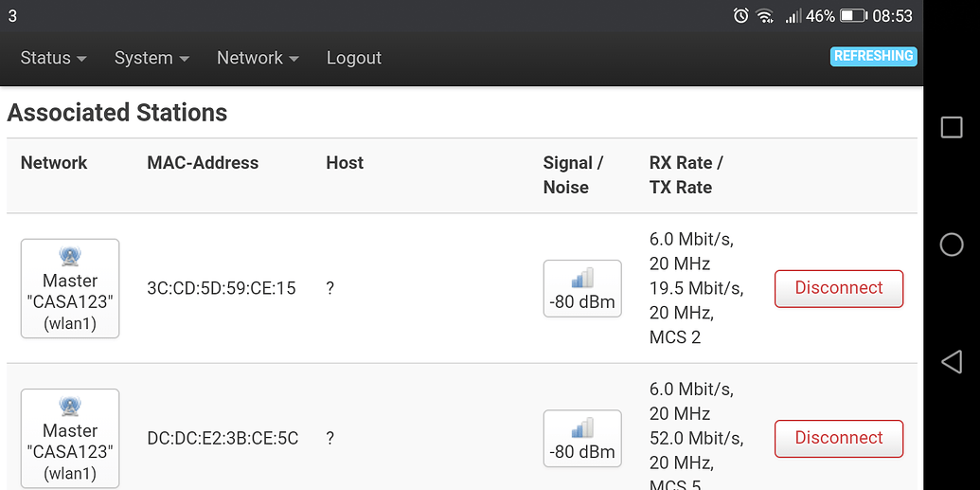Click the MAC-Address column header
Screen dimensions: 980x490
203,163
